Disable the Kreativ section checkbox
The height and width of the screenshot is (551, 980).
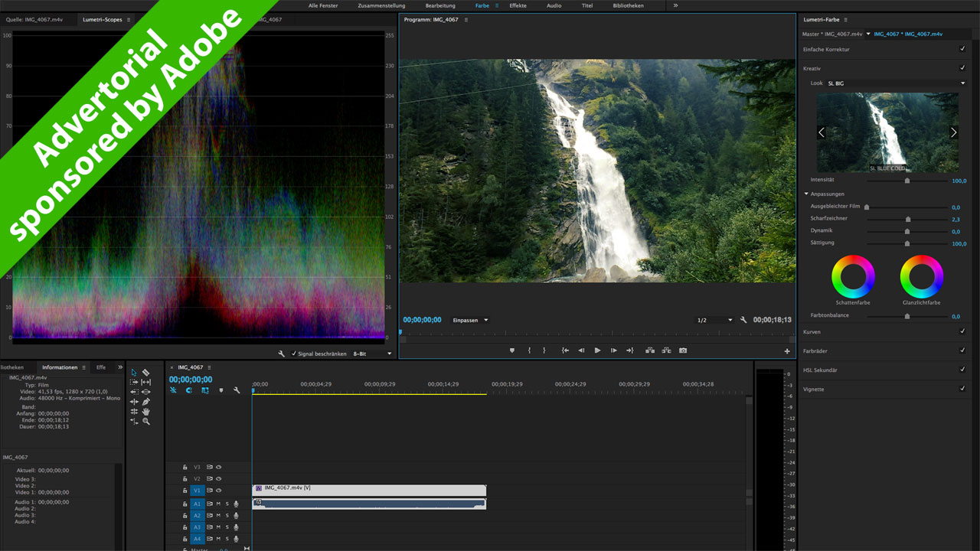962,67
